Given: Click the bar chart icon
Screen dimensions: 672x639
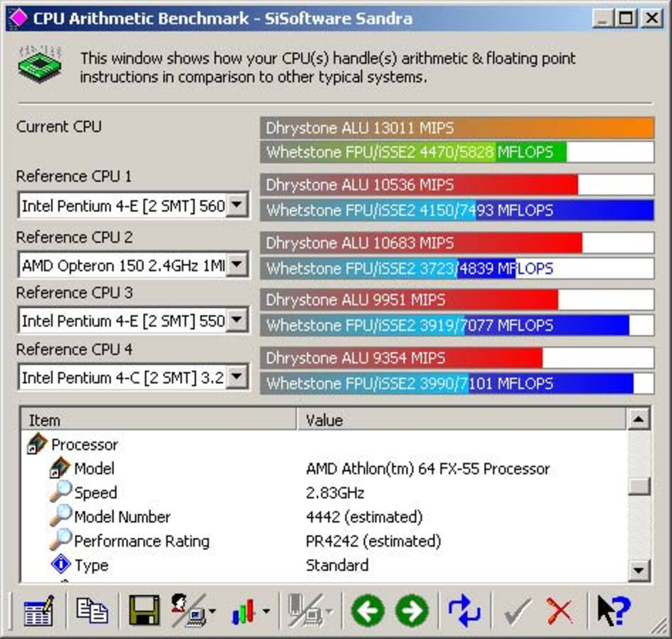Looking at the screenshot, I should tap(243, 611).
